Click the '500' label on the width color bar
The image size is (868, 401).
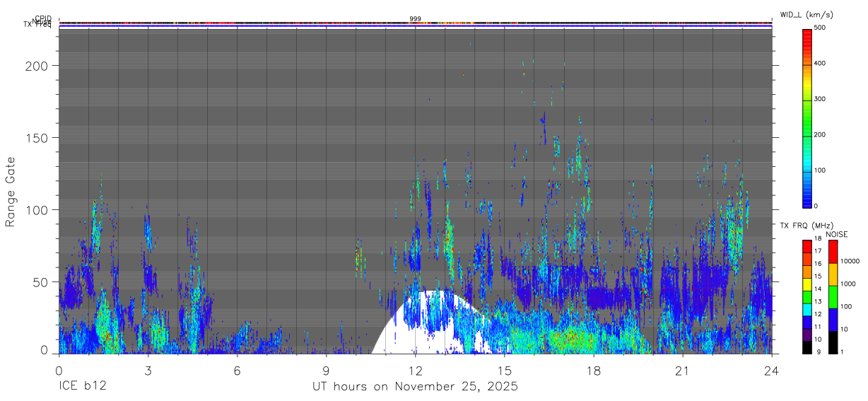[x=821, y=28]
